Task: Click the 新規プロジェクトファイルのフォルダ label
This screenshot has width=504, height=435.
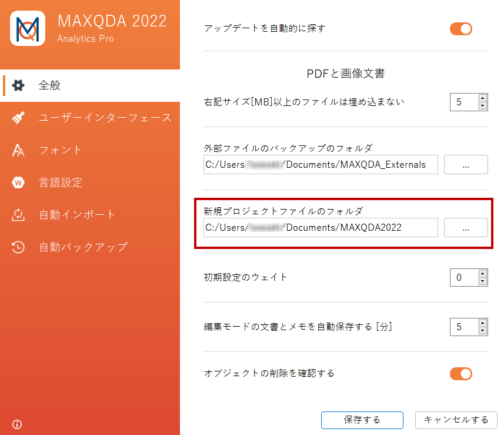Action: [x=283, y=211]
